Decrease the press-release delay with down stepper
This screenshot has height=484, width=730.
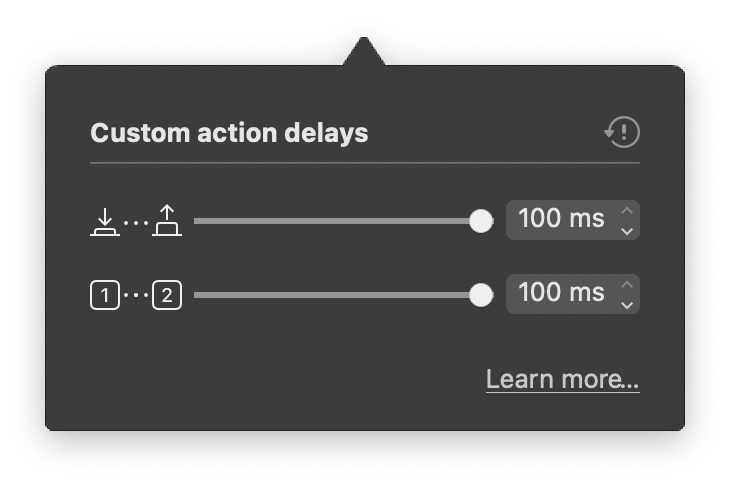[627, 231]
